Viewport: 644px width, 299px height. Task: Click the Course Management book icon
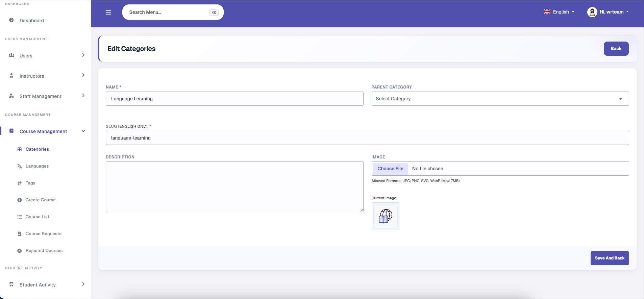(x=11, y=131)
